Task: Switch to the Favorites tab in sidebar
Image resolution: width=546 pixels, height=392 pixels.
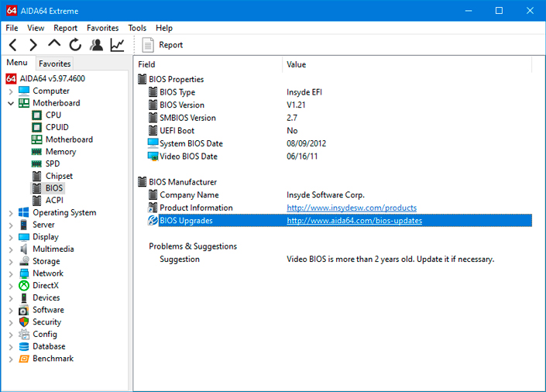Action: 55,64
